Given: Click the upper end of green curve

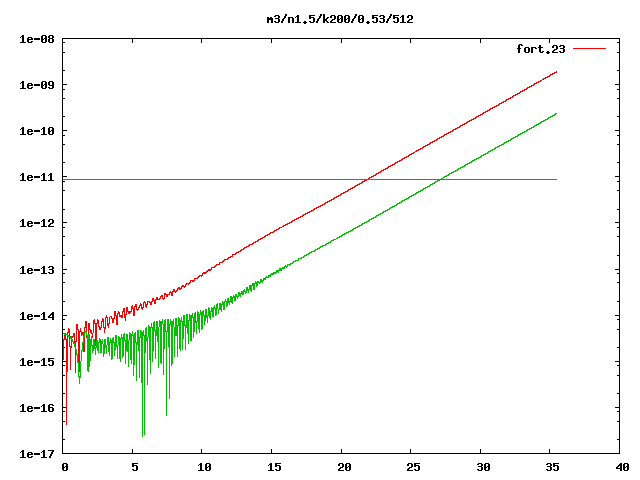Looking at the screenshot, I should coord(556,113).
